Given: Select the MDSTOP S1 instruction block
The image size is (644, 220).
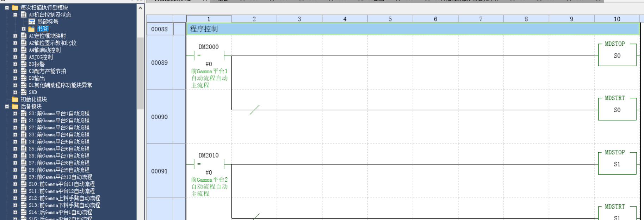Looking at the screenshot, I should (617, 164).
